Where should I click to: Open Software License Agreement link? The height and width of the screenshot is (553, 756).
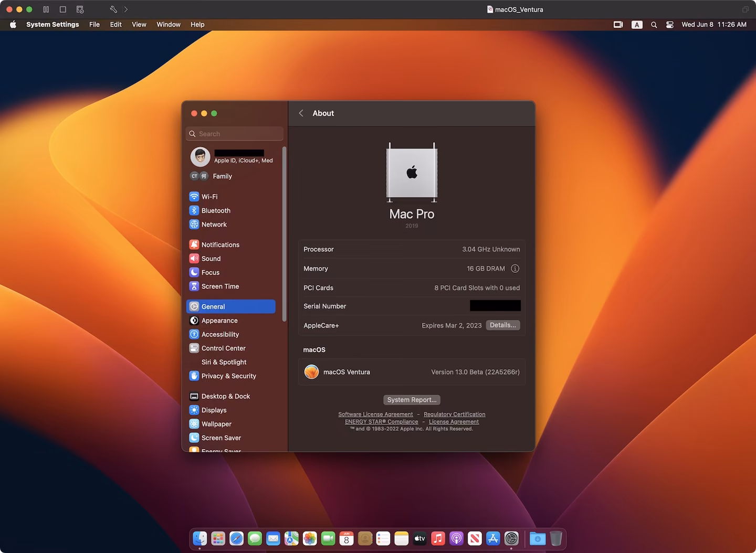pos(375,414)
